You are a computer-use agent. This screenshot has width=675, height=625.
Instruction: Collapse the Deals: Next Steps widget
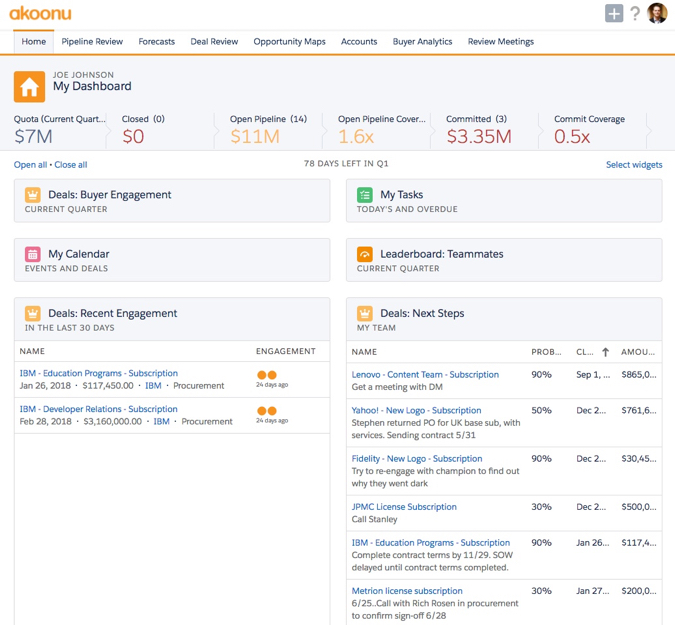pyautogui.click(x=504, y=319)
